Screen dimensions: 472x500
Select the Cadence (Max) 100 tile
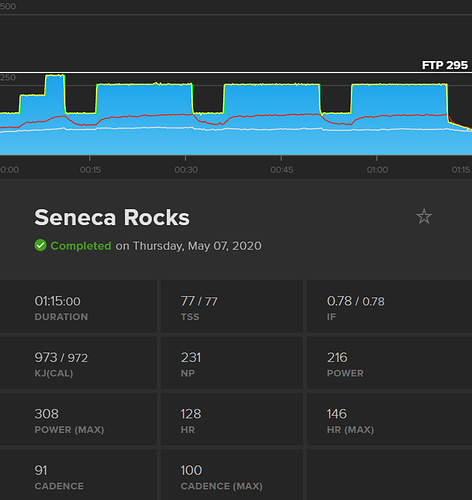coord(232,475)
